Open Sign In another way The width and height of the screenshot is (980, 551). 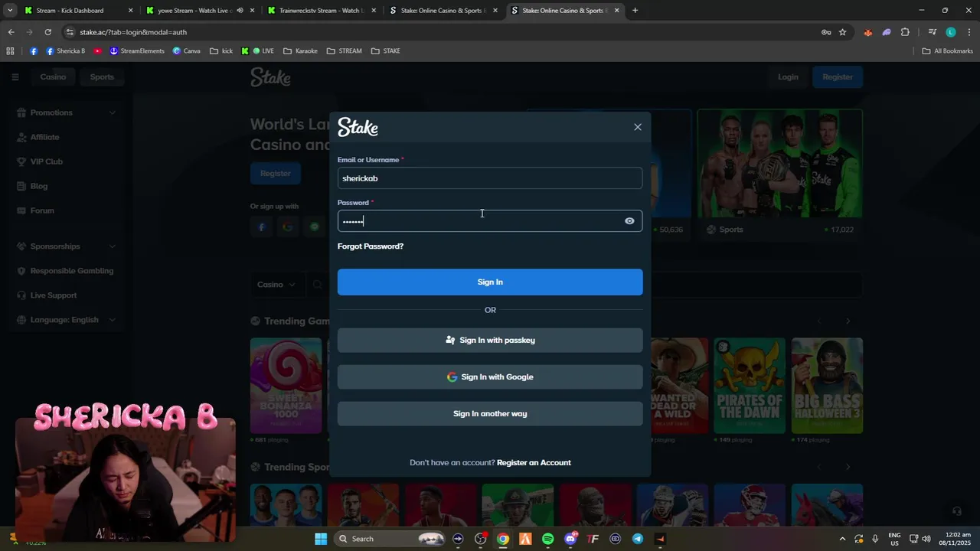[x=490, y=413]
